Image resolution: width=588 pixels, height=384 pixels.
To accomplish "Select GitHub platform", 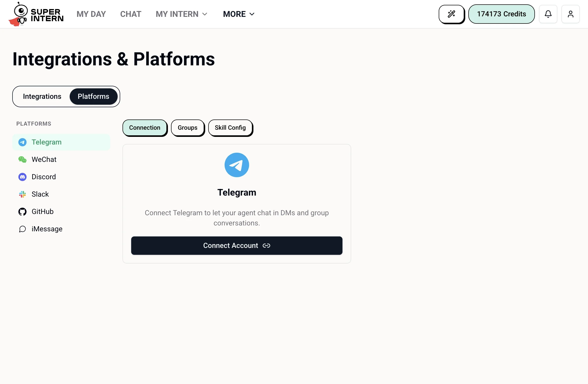I will coord(61,212).
